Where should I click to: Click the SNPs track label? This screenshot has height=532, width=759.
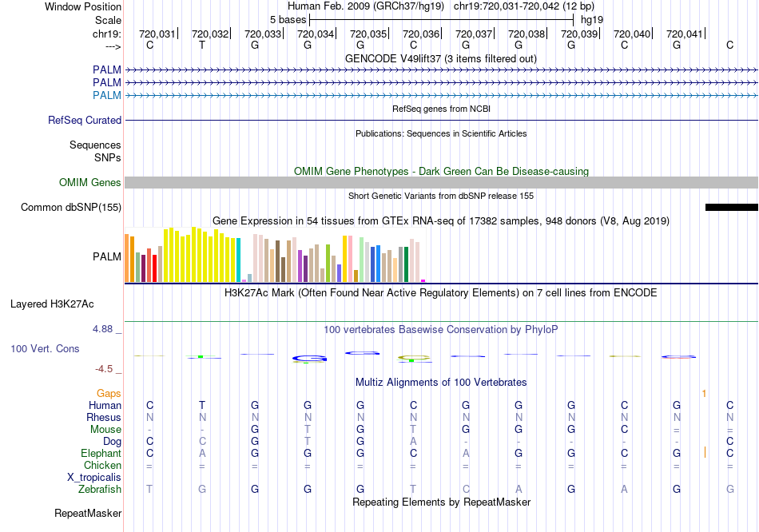[x=108, y=157]
